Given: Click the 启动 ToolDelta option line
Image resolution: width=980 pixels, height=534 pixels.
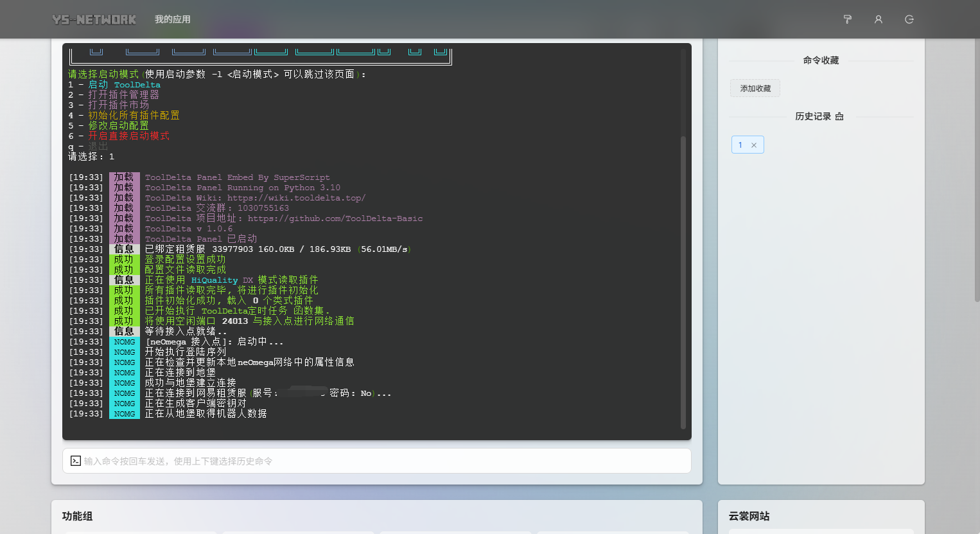Looking at the screenshot, I should pyautogui.click(x=124, y=85).
